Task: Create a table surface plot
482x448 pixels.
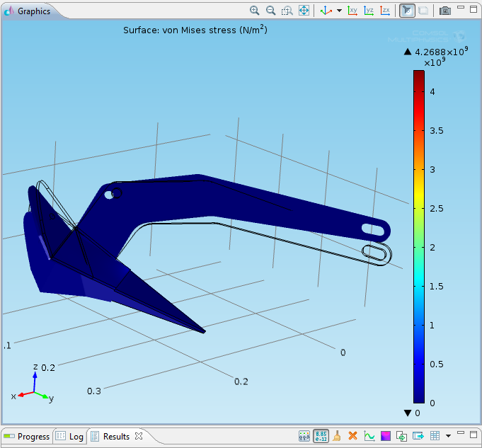Action: 386,436
